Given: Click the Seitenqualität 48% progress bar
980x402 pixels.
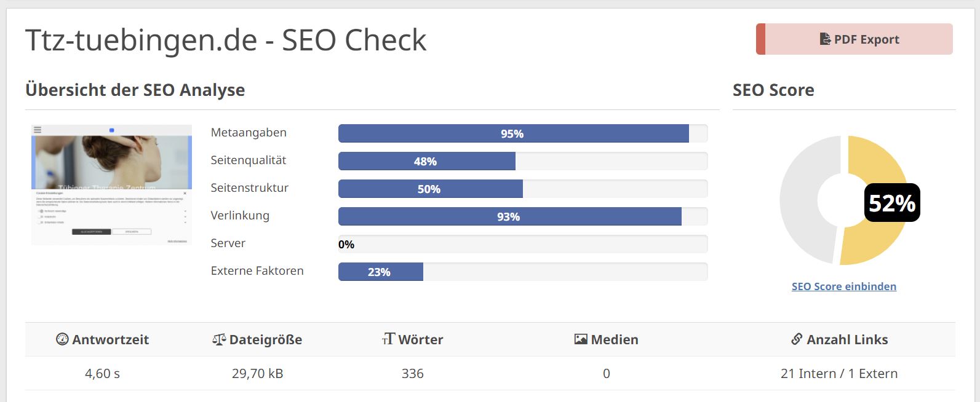Looking at the screenshot, I should pos(426,161).
